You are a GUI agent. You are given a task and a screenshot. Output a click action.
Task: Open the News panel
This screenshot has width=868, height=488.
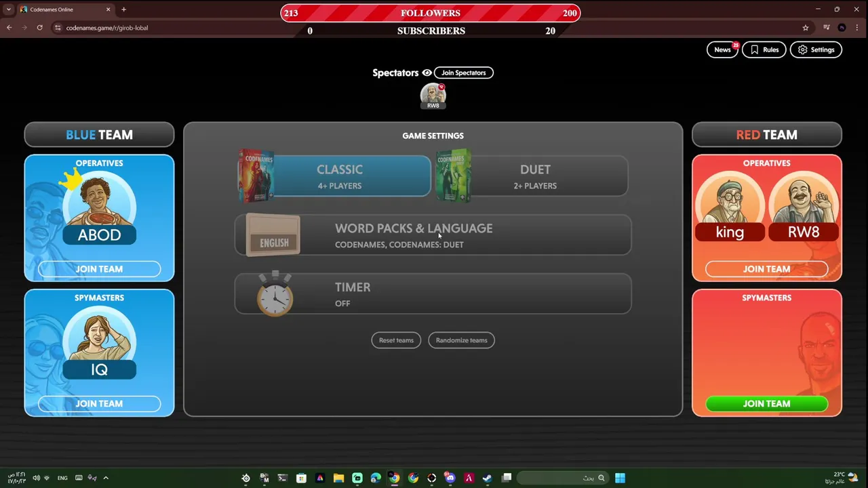(x=722, y=49)
